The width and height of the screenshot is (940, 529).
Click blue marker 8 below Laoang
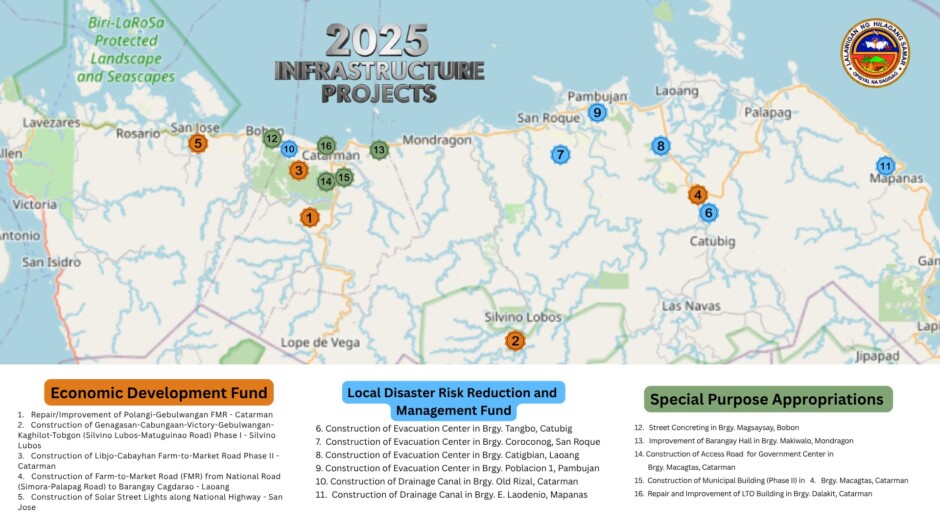[x=660, y=146]
